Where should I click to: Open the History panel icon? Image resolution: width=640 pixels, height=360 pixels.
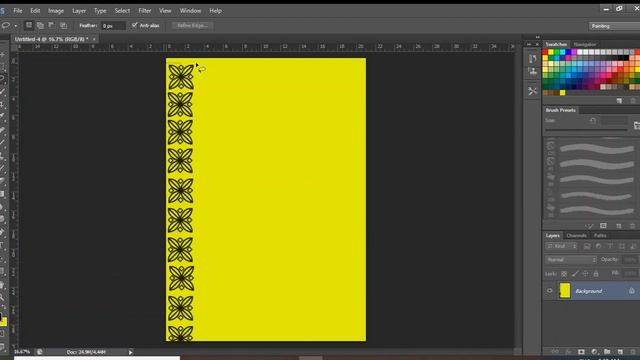pos(532,58)
